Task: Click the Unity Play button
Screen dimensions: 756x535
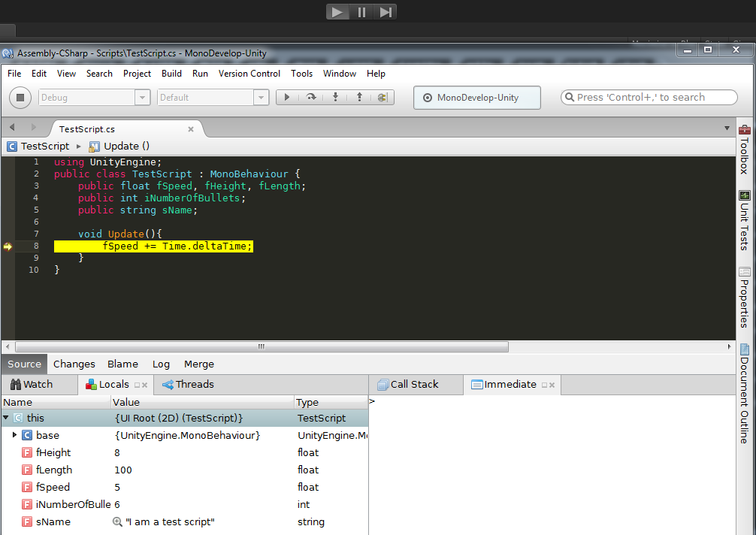Action: (337, 12)
